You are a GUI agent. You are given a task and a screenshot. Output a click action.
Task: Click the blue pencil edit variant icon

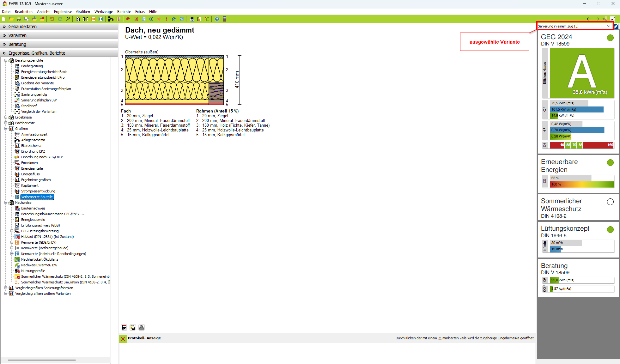pyautogui.click(x=616, y=26)
